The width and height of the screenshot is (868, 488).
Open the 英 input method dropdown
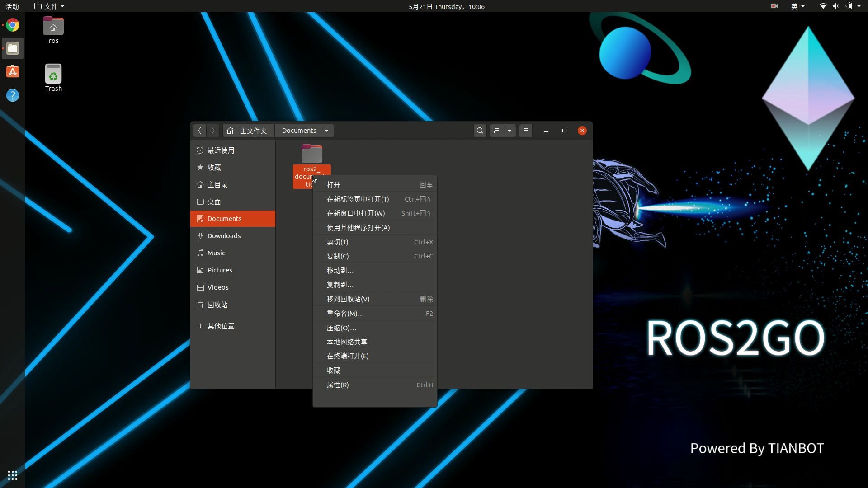coord(798,6)
